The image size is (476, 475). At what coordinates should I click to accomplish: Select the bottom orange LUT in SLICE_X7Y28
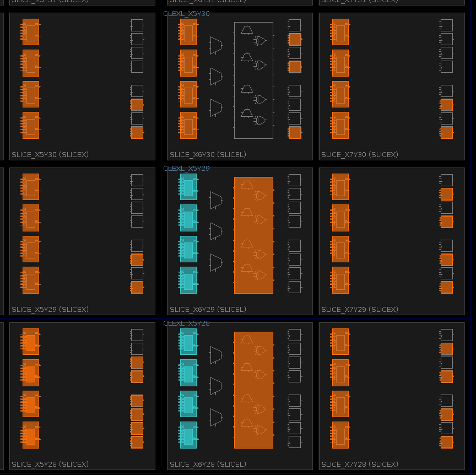pos(340,435)
